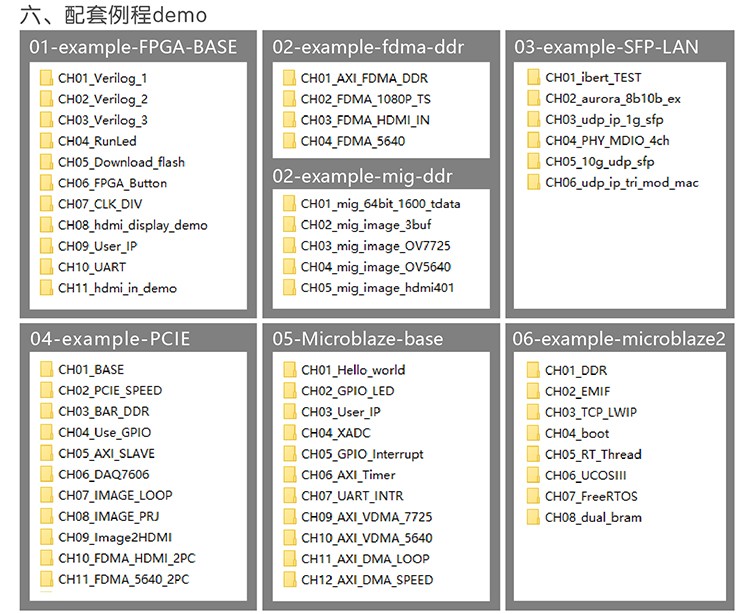Click the CH06_DAQ7606 folder icon
The image size is (750, 614).
pos(46,475)
